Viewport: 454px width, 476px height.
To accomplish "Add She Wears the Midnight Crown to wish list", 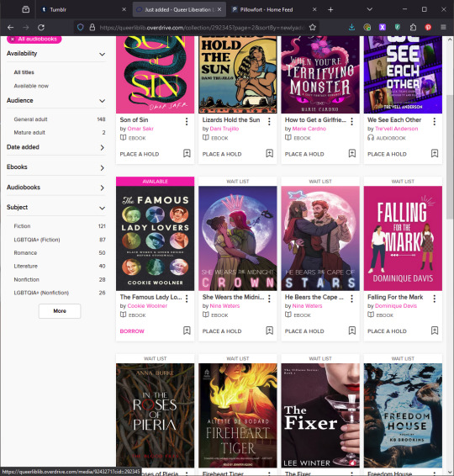I will coord(270,331).
